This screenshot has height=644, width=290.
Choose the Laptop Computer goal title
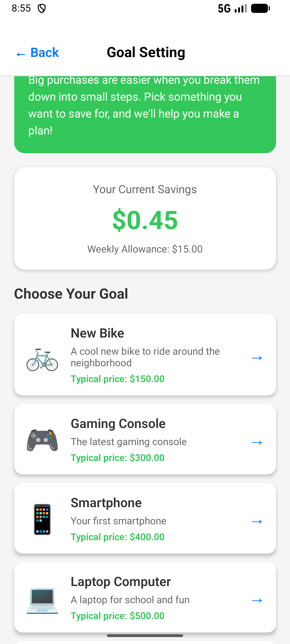(121, 582)
